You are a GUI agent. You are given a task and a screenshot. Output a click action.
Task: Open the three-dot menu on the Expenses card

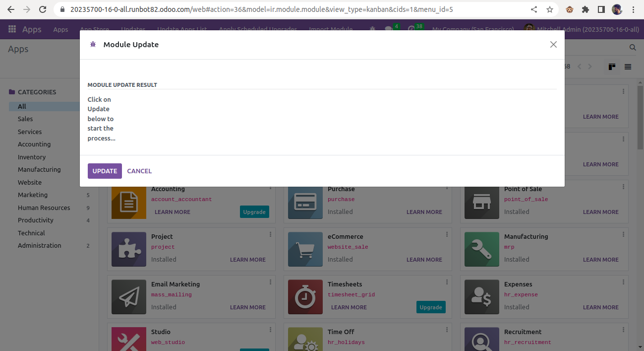point(623,282)
